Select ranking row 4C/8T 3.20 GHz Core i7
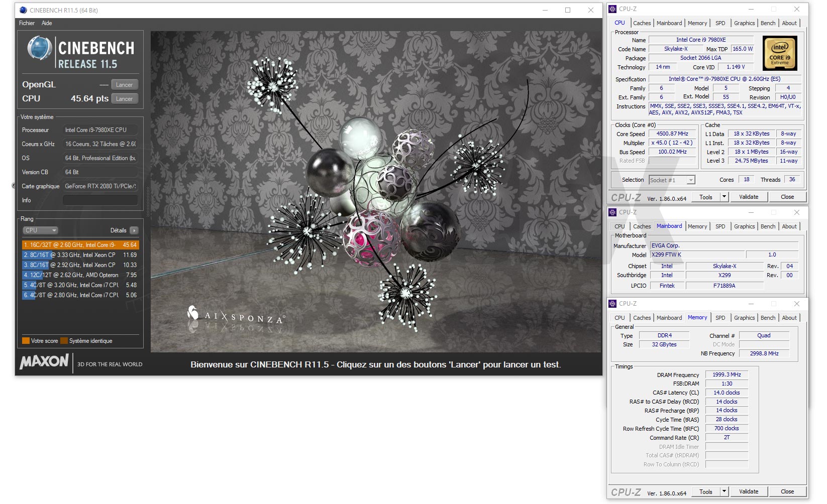Viewport: 827px width, 504px height. click(80, 285)
